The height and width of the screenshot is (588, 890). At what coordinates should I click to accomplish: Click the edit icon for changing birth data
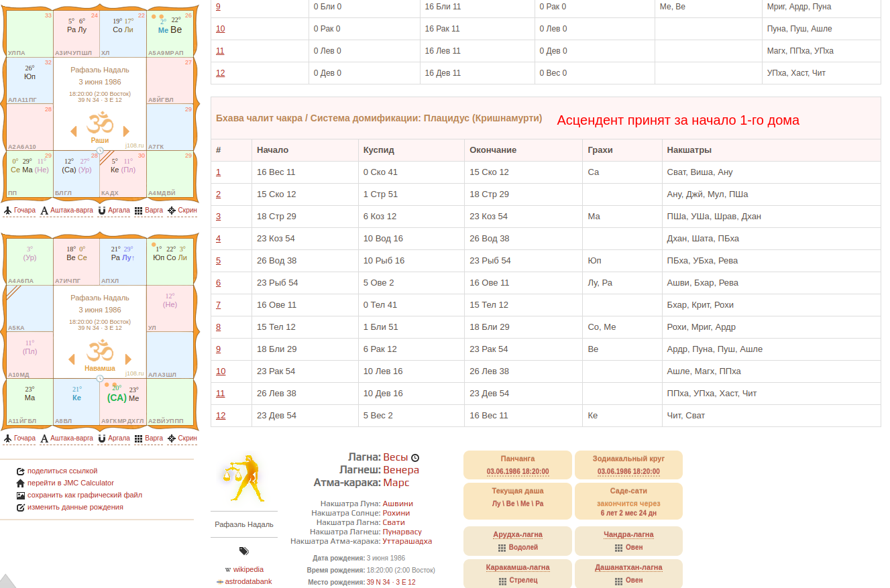tap(21, 508)
